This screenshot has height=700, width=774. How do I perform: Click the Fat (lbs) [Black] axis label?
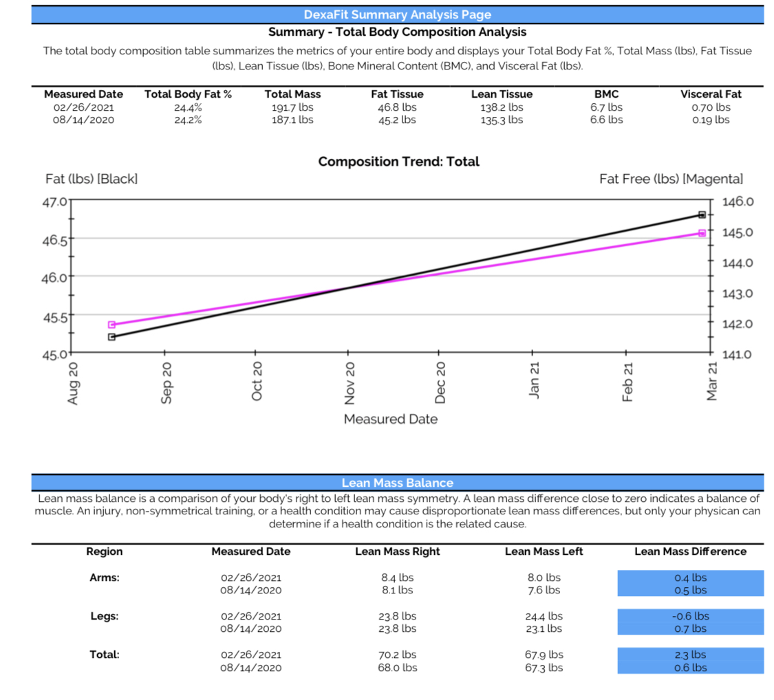[92, 179]
